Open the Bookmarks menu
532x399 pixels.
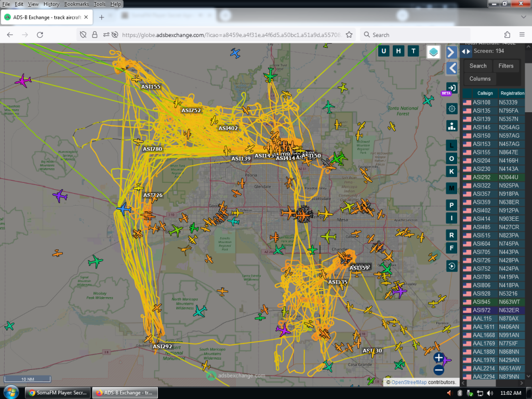pyautogui.click(x=76, y=4)
